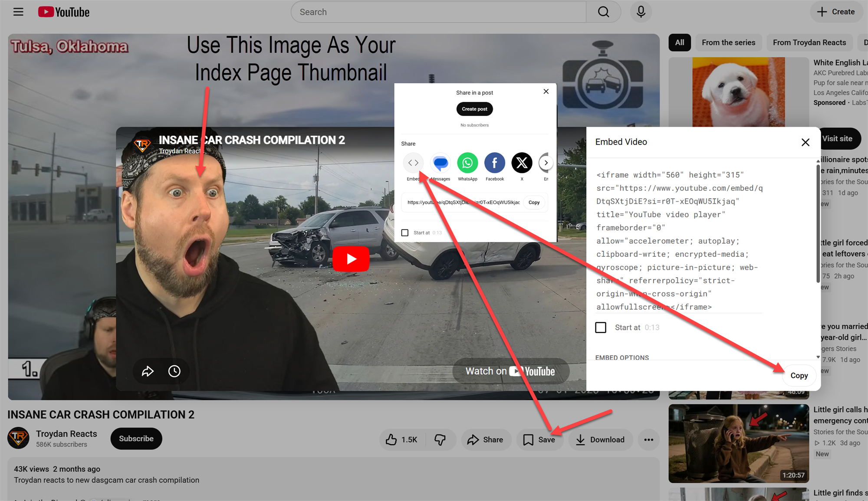Open Troydan Reacts avatar in embed player
The width and height of the screenshot is (868, 501).
pos(141,144)
